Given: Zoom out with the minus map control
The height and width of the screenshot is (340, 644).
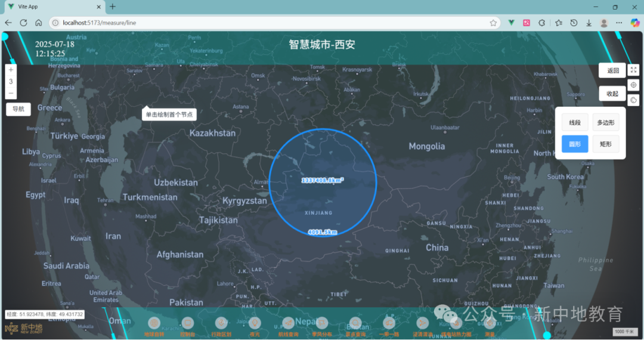Looking at the screenshot, I should 11,93.
